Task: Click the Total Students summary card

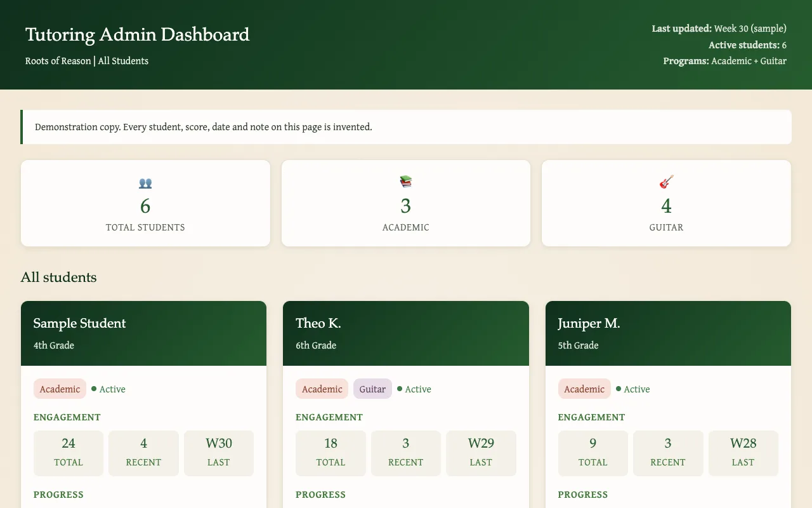Action: coord(145,203)
